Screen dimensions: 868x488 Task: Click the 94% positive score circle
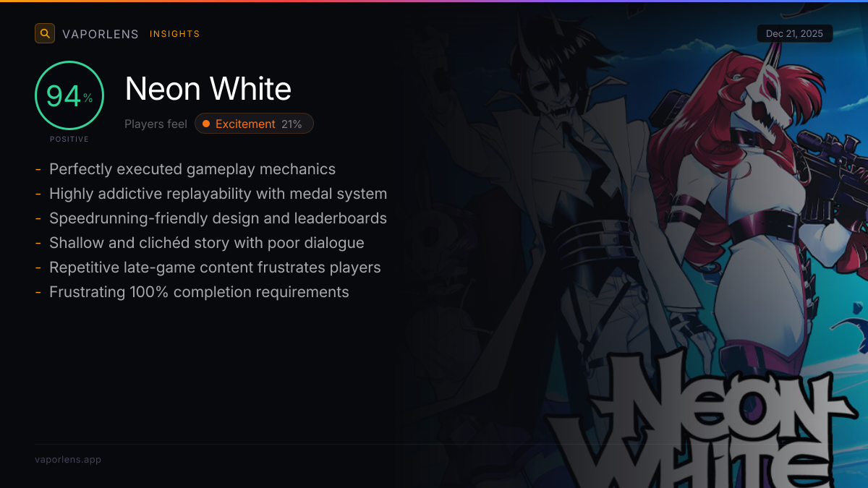69,95
